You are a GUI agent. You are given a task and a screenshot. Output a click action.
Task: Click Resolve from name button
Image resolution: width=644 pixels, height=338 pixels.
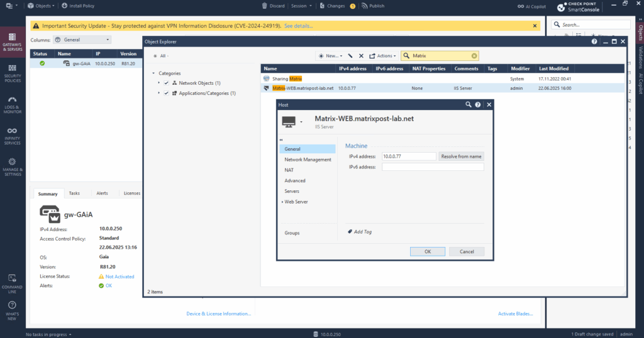pyautogui.click(x=461, y=156)
